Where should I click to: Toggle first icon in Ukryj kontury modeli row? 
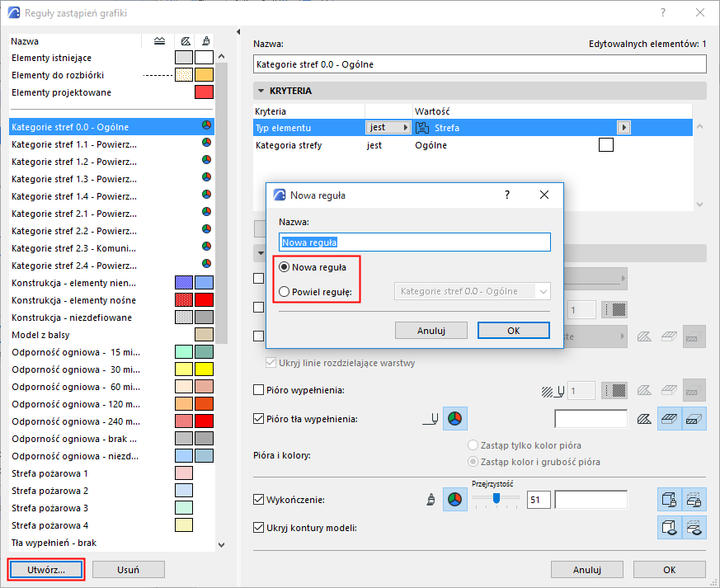click(670, 528)
